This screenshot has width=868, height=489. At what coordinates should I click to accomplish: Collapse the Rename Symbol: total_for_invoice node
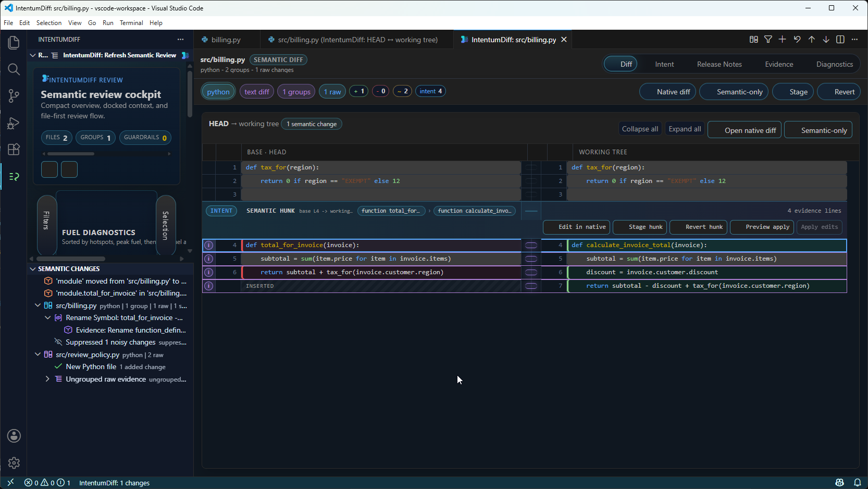click(x=47, y=317)
